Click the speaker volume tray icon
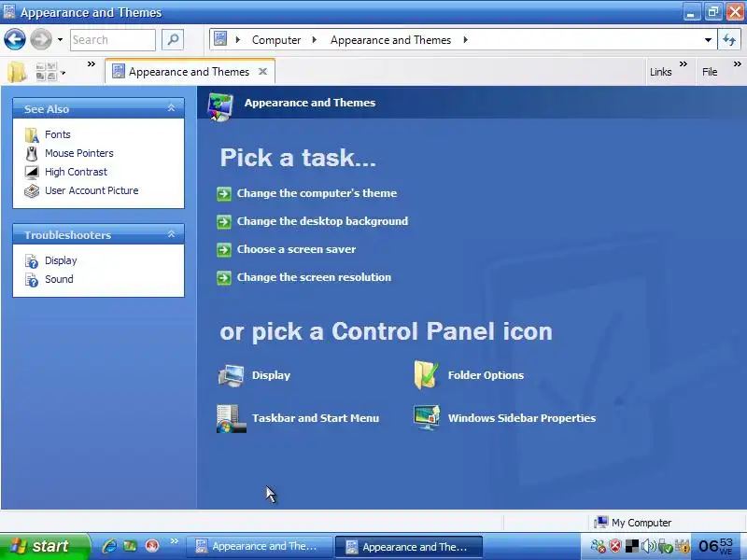 [x=648, y=546]
